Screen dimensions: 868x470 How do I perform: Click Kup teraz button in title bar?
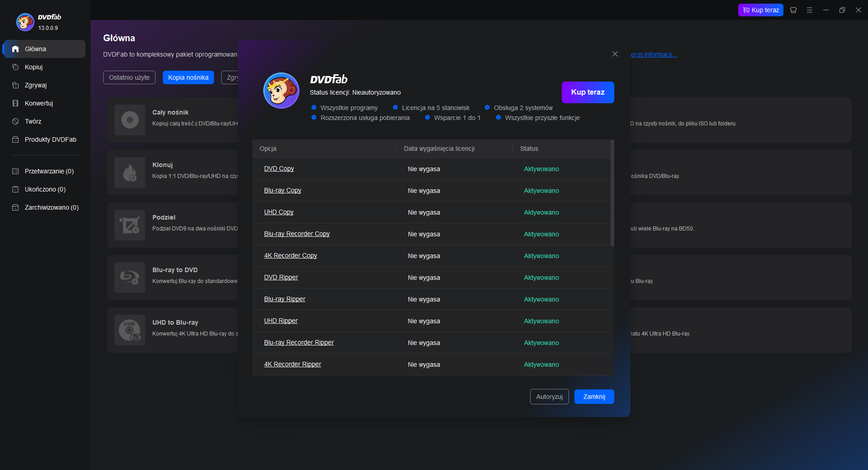(x=761, y=10)
